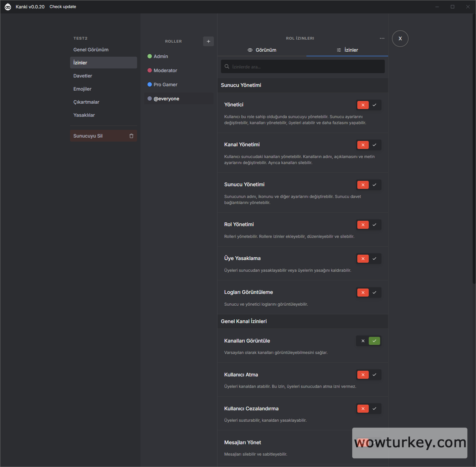Select the Moderator role
This screenshot has height=467, width=476.
pos(165,70)
